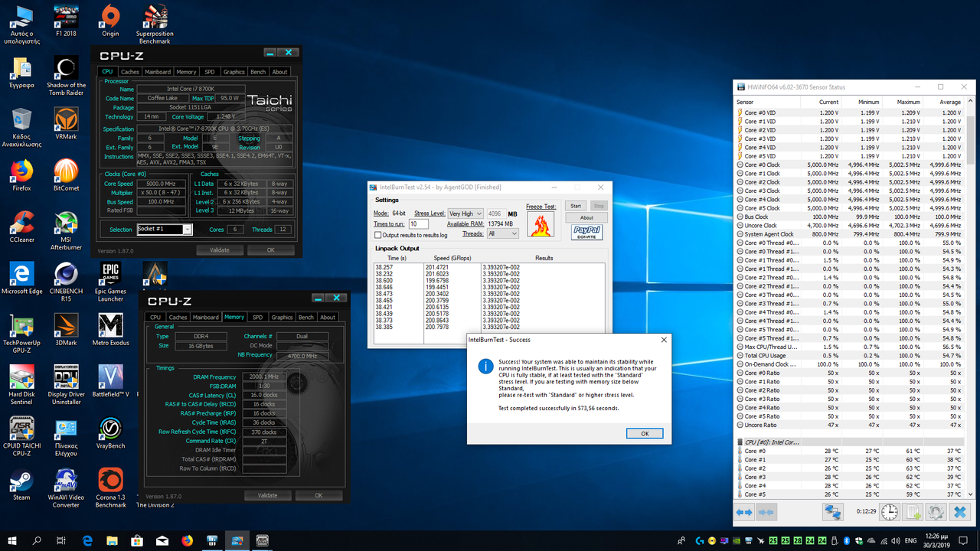Image resolution: width=980 pixels, height=551 pixels.
Task: Click the PayPal Donate image button
Action: pyautogui.click(x=586, y=232)
